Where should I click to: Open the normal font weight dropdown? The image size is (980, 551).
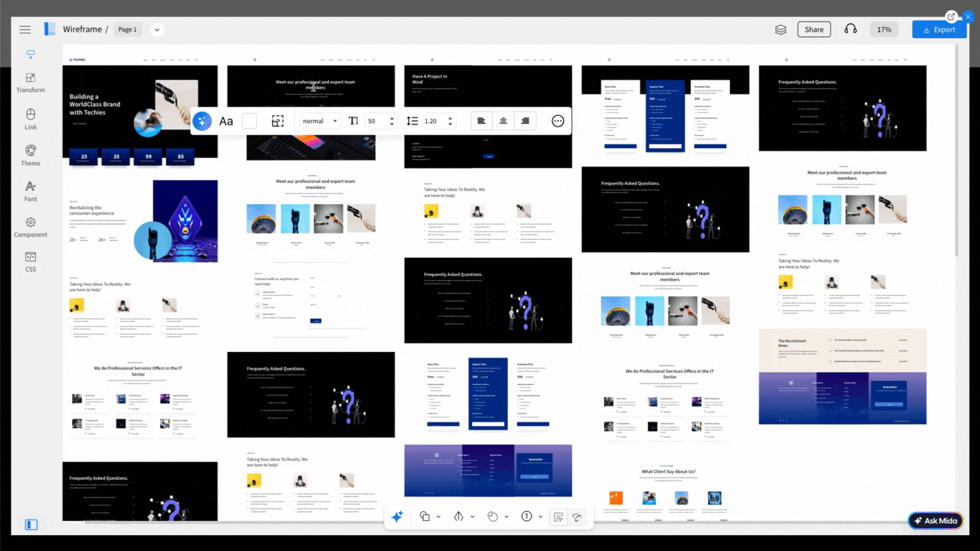point(320,121)
